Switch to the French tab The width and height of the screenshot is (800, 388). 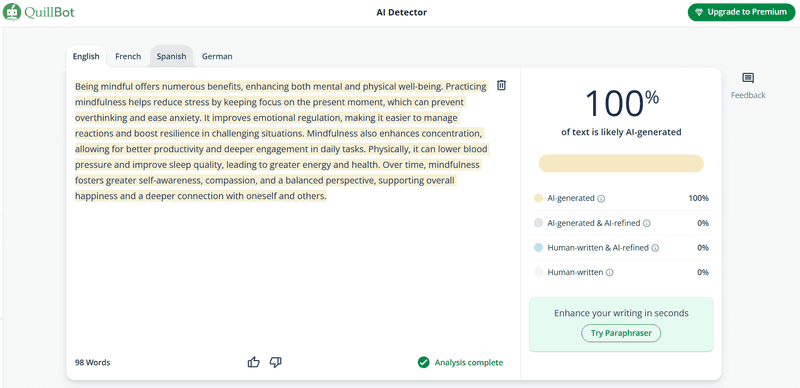128,56
